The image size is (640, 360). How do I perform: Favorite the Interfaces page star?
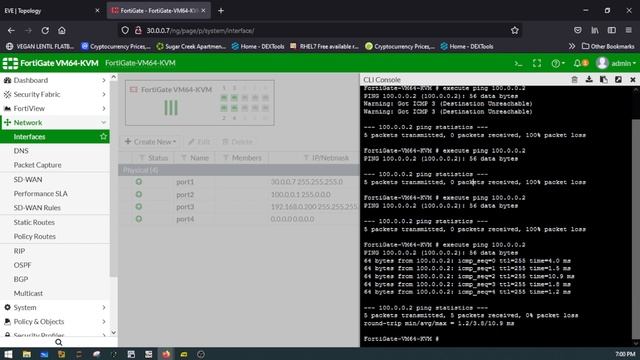click(103, 137)
